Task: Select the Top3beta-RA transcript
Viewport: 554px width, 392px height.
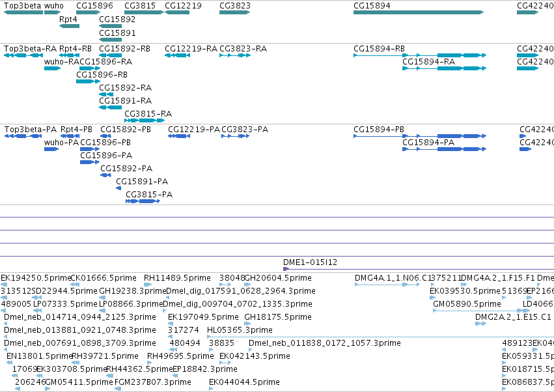Action: click(x=23, y=55)
